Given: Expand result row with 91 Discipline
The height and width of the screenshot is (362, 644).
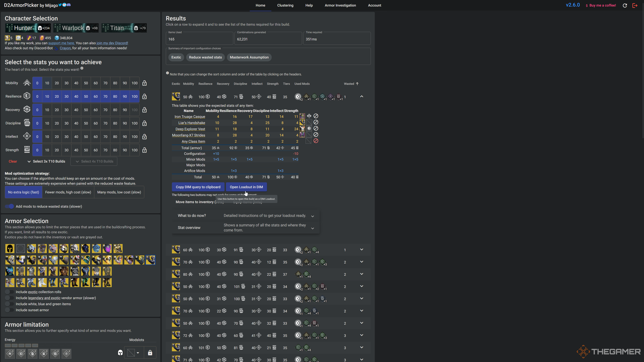Looking at the screenshot, I should coord(362,250).
